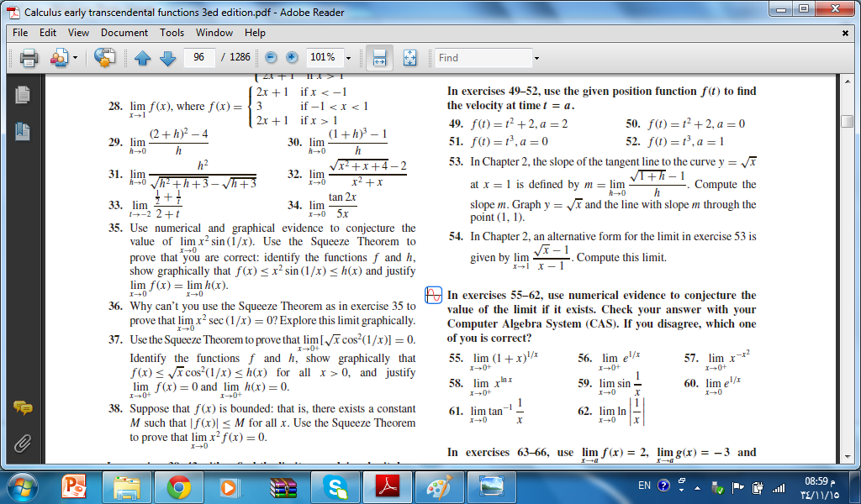Click the total pages label '/ 1286'
The width and height of the screenshot is (861, 504).
(235, 57)
